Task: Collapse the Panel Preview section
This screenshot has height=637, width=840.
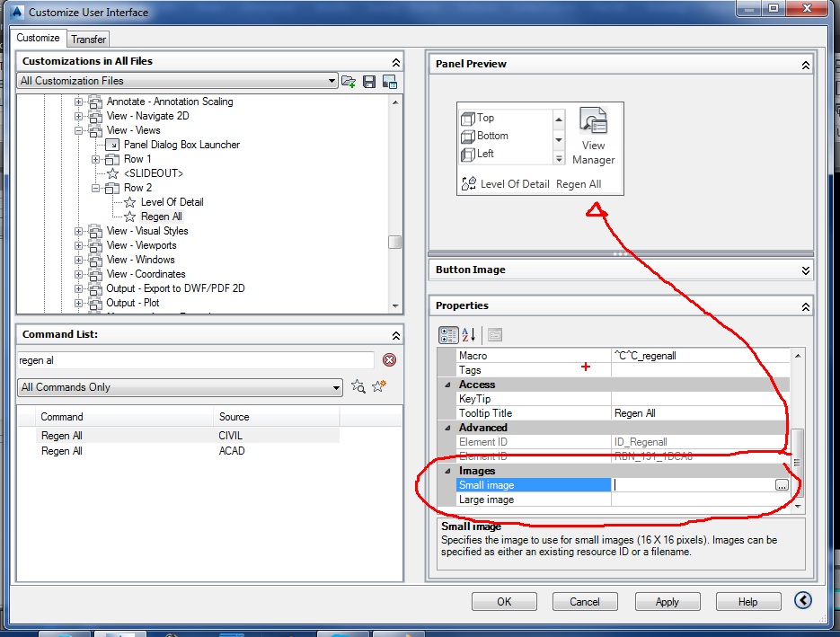Action: (x=805, y=65)
